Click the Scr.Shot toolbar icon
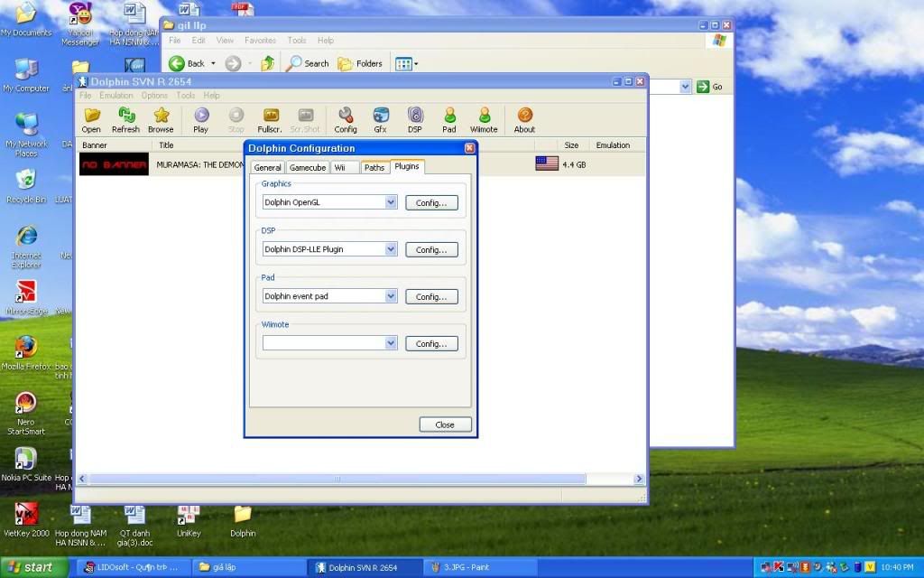924x578 pixels. point(305,120)
